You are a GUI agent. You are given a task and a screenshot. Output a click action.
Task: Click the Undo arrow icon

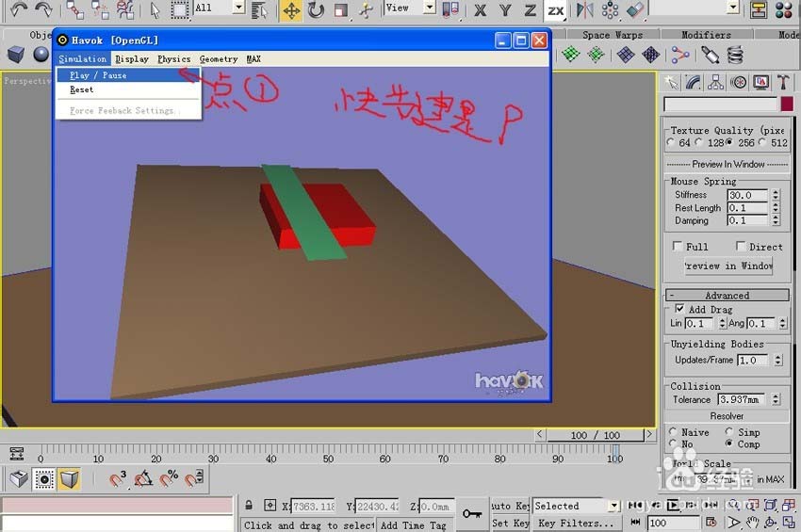19,9
